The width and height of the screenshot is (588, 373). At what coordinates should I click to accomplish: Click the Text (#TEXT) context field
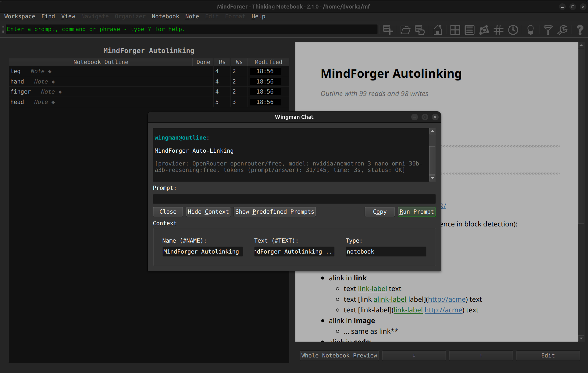pos(294,252)
